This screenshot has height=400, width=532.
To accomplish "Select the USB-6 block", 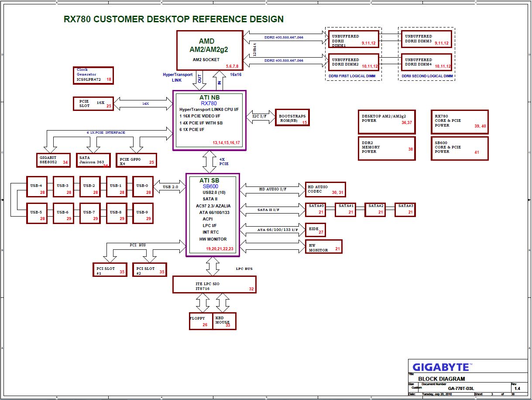I will point(64,214).
